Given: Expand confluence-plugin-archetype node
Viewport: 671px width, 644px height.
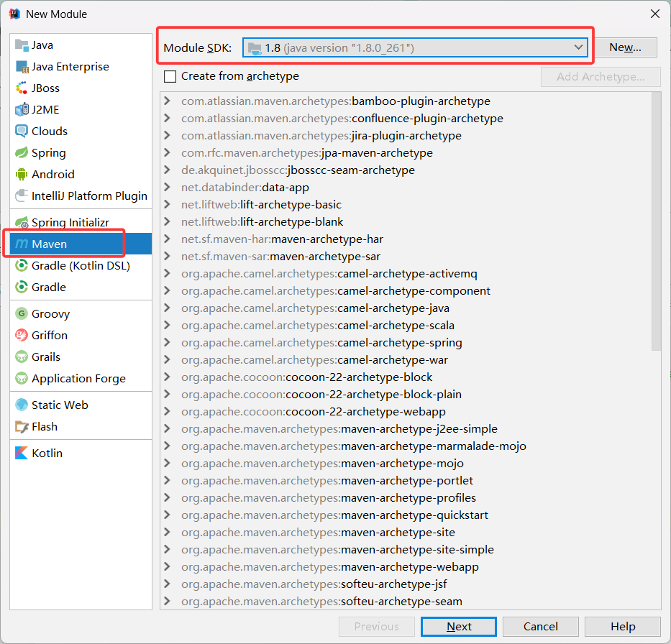Looking at the screenshot, I should pos(168,118).
